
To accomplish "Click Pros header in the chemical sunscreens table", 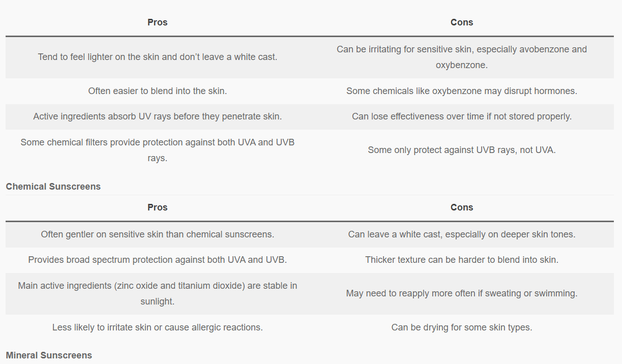I will (x=157, y=22).
